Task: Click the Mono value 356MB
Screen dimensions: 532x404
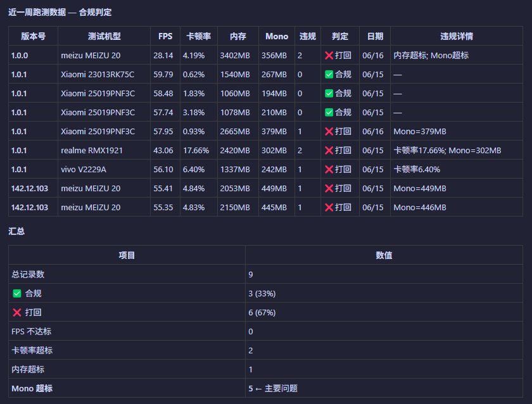Action: [274, 55]
